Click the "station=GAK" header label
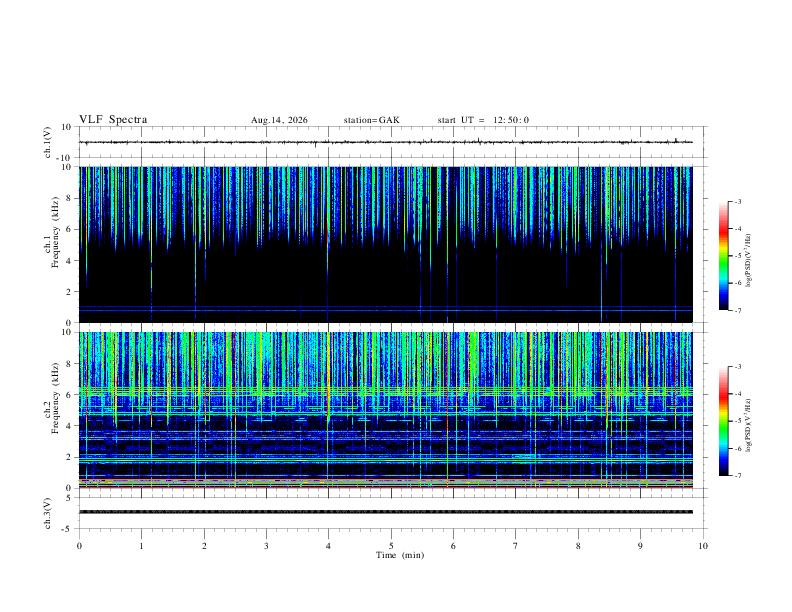This screenshot has height=612, width=792. tap(371, 120)
